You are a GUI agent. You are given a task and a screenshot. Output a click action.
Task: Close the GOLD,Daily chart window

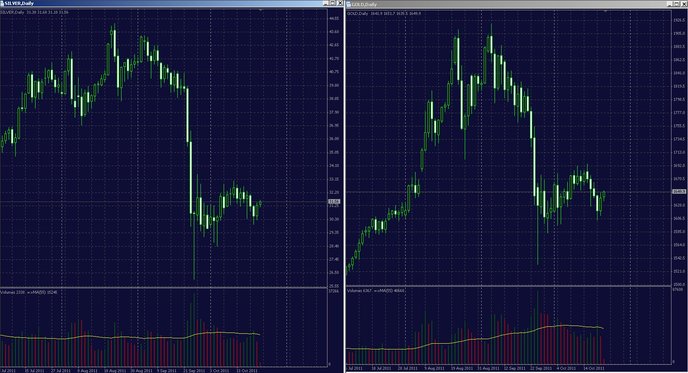pyautogui.click(x=684, y=4)
